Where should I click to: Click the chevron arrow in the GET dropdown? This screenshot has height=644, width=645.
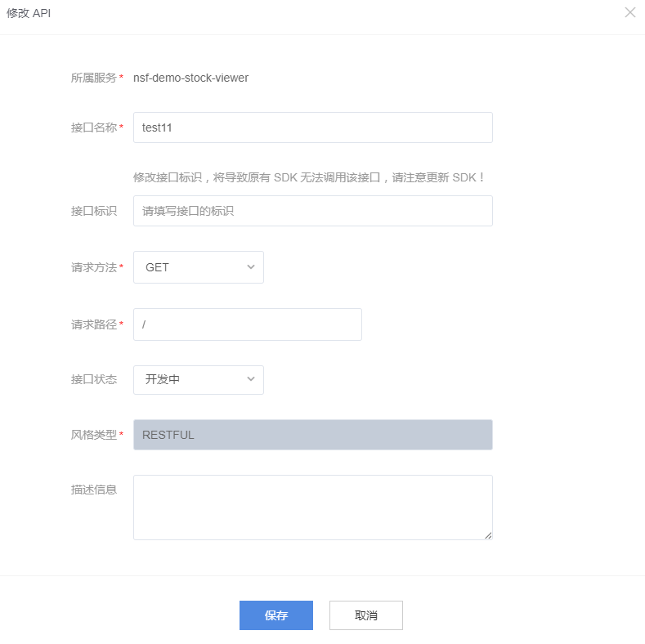pyautogui.click(x=251, y=267)
